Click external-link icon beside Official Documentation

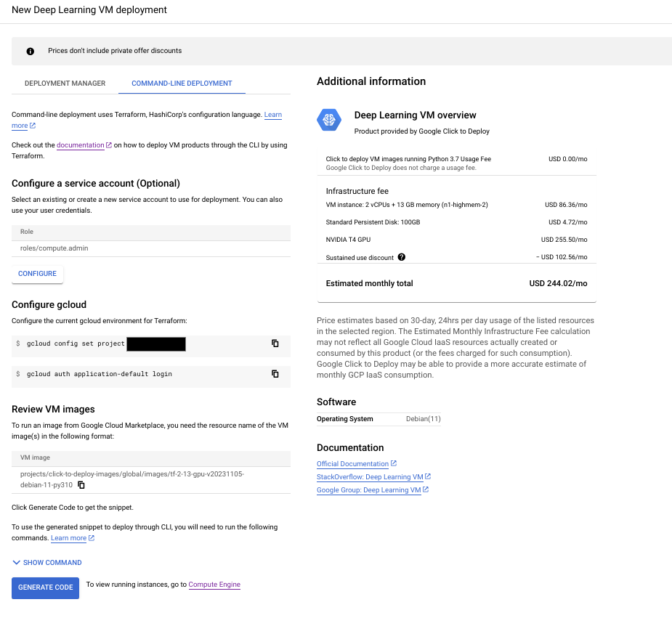tap(394, 463)
